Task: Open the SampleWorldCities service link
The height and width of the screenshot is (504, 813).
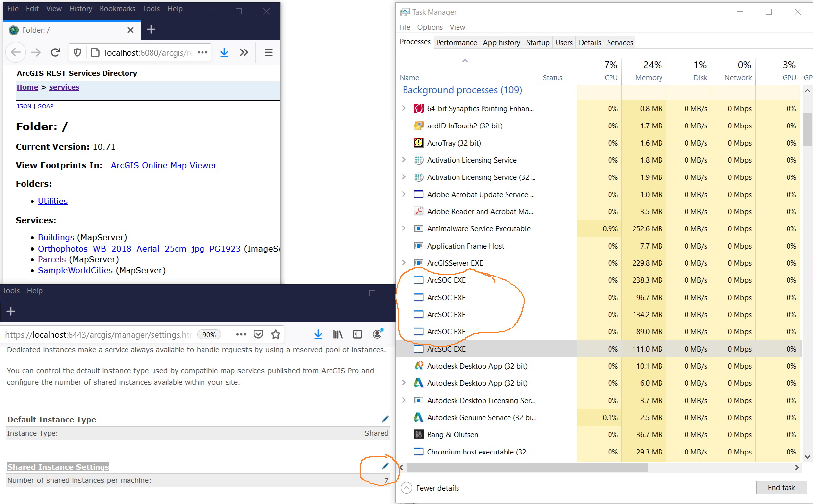Action: [75, 270]
